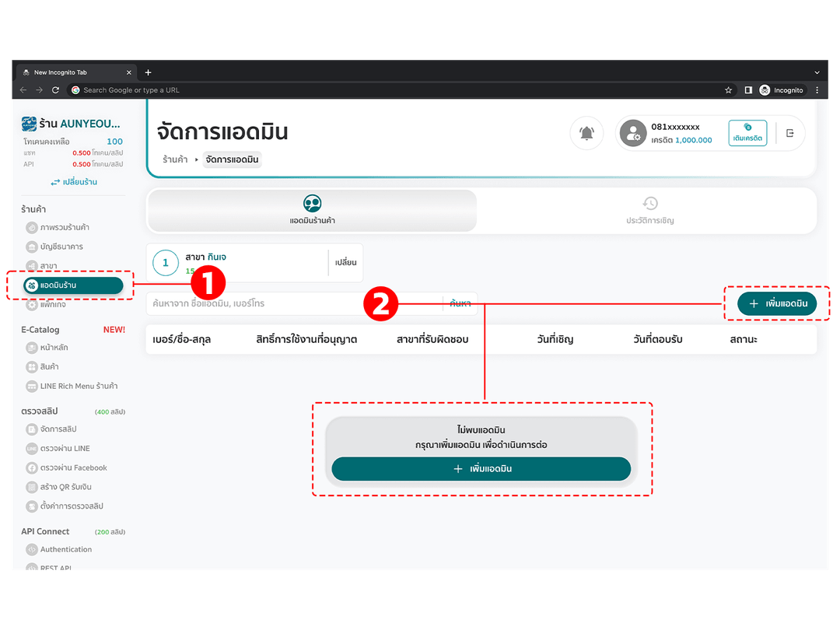Open the browser side panel icon

(x=748, y=90)
